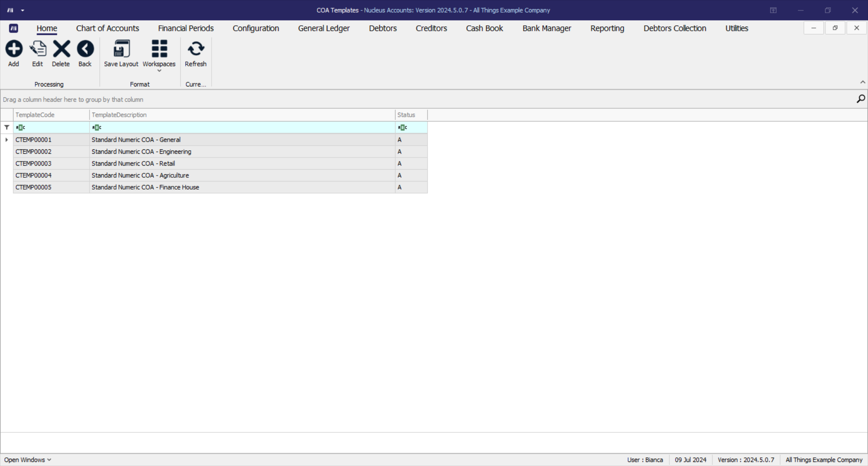The width and height of the screenshot is (868, 466).
Task: Select row CTEMP00005
Action: (221, 187)
